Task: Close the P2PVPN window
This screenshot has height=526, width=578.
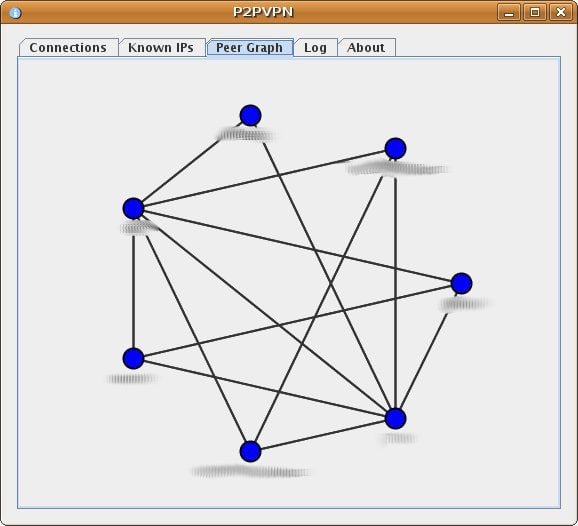Action: click(x=561, y=13)
